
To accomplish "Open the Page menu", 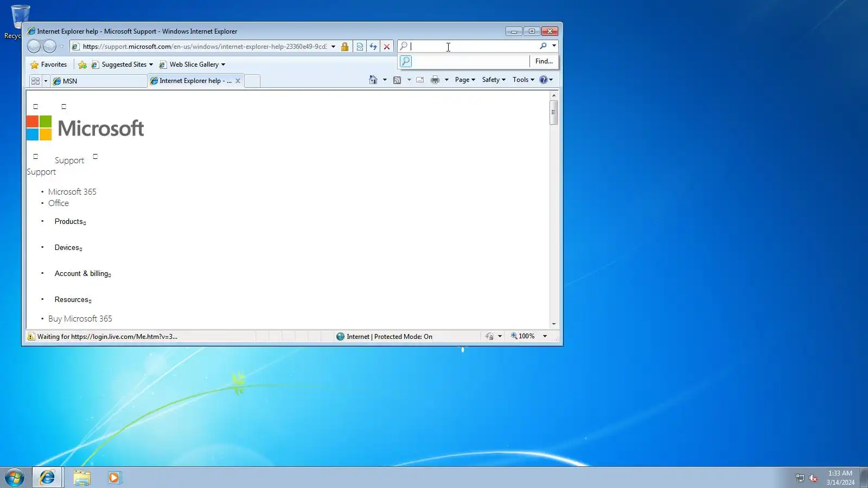I will [x=465, y=80].
